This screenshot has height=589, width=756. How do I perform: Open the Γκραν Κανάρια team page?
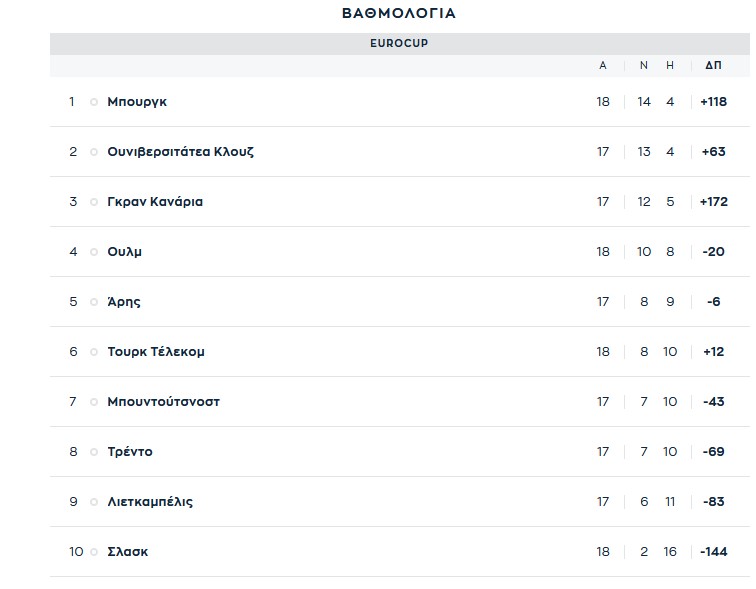[x=155, y=202]
